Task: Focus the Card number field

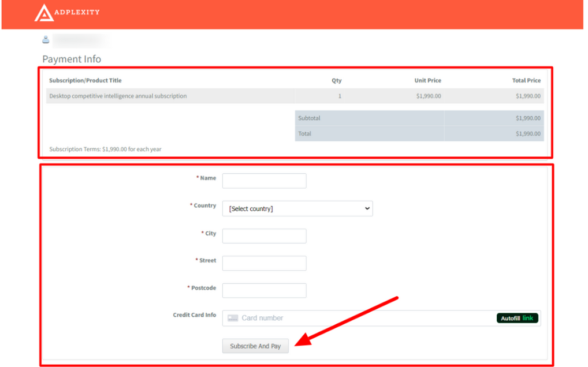Action: click(x=358, y=318)
